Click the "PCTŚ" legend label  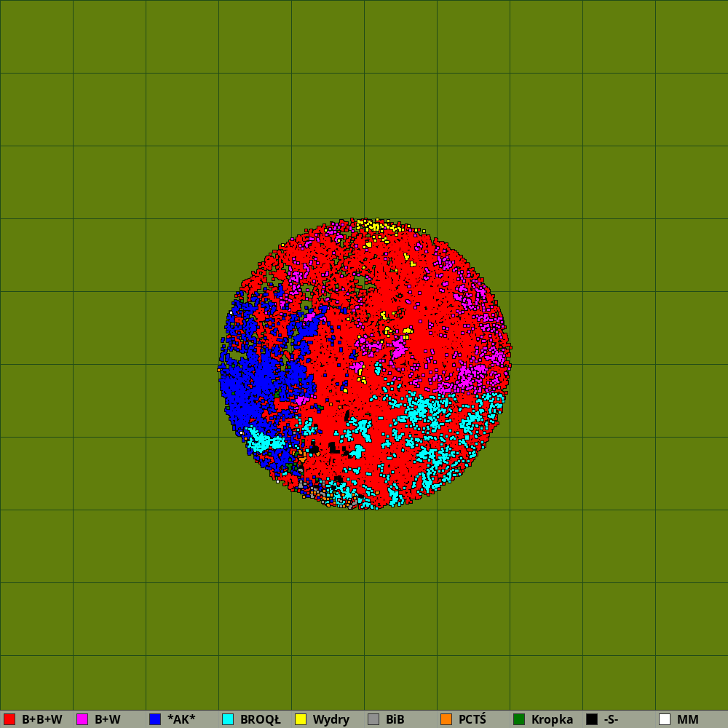[x=472, y=719]
